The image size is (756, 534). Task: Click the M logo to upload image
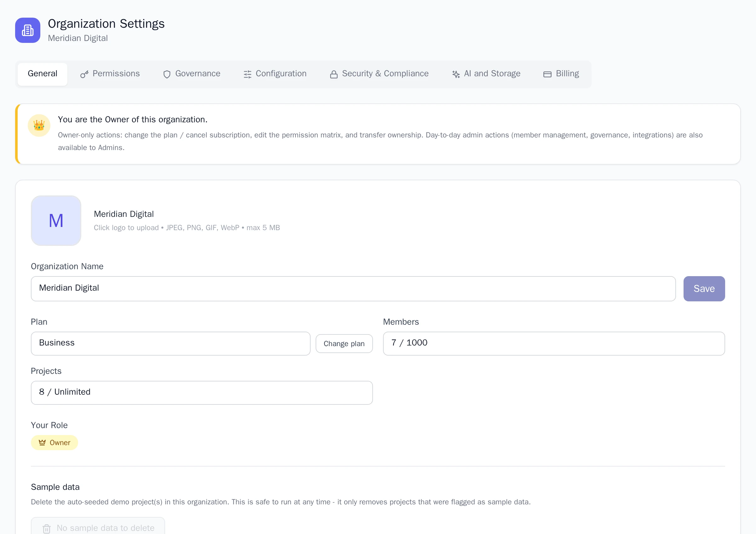pos(56,221)
